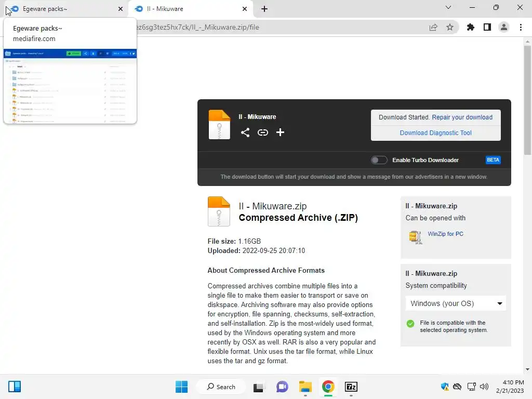
Task: Select the II - Mikuware tab
Action: pos(190,9)
